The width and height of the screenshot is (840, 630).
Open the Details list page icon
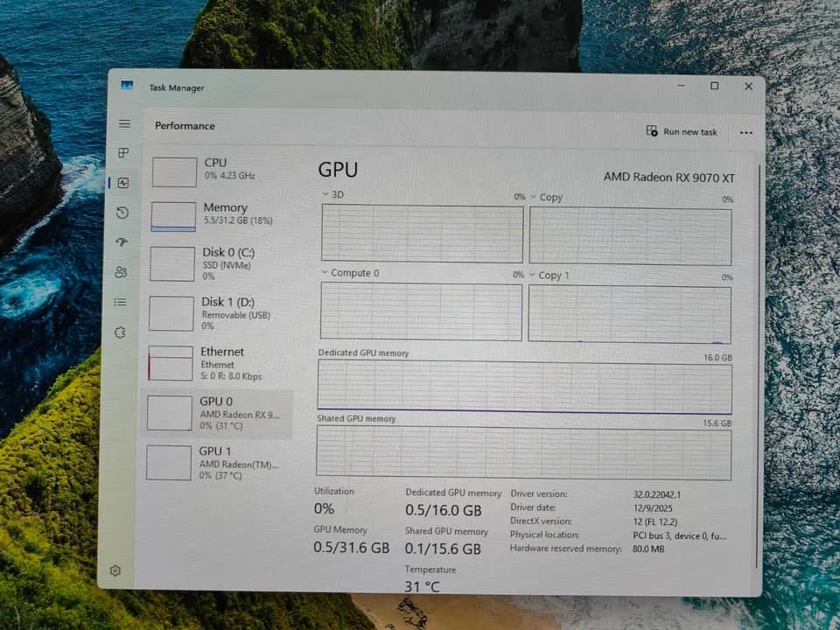click(x=120, y=302)
